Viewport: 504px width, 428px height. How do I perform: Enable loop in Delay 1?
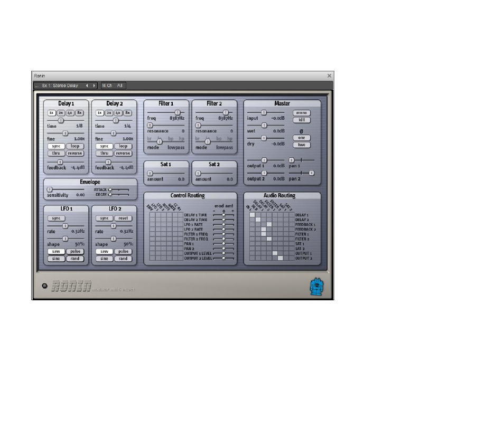tap(75, 146)
